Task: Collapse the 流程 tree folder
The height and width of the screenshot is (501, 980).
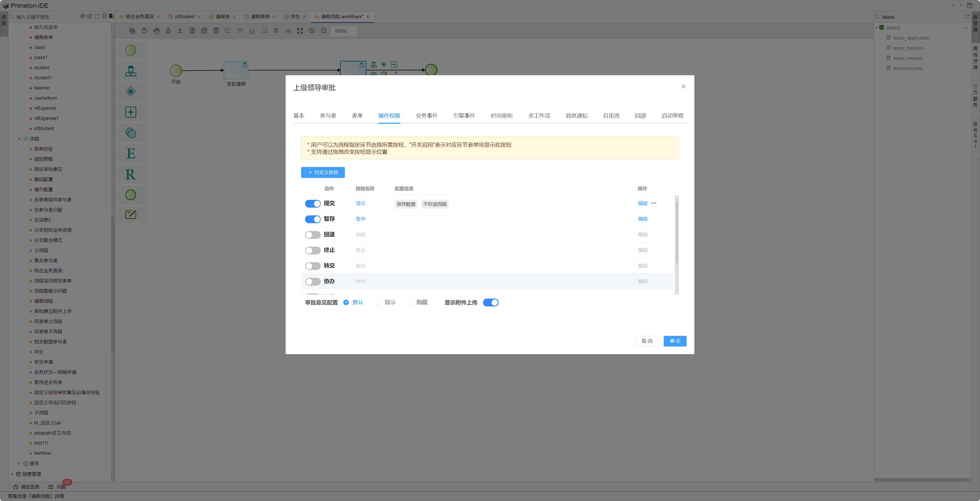Action: coord(19,139)
